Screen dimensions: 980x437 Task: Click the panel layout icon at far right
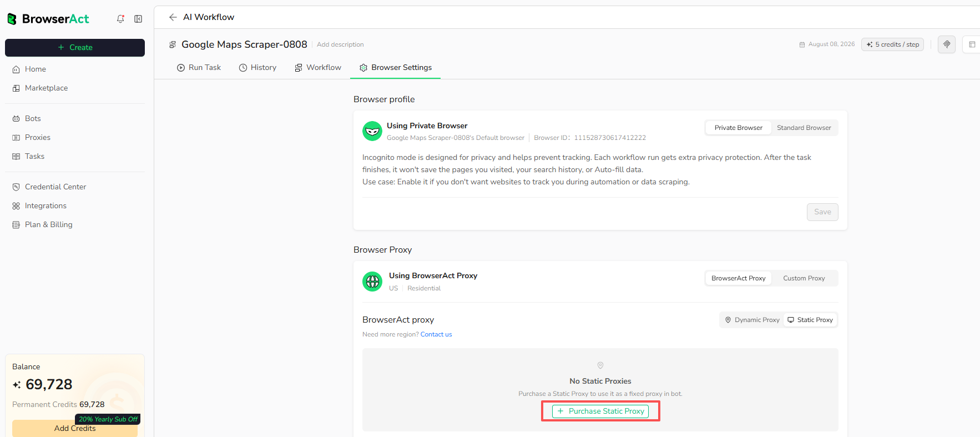click(972, 44)
